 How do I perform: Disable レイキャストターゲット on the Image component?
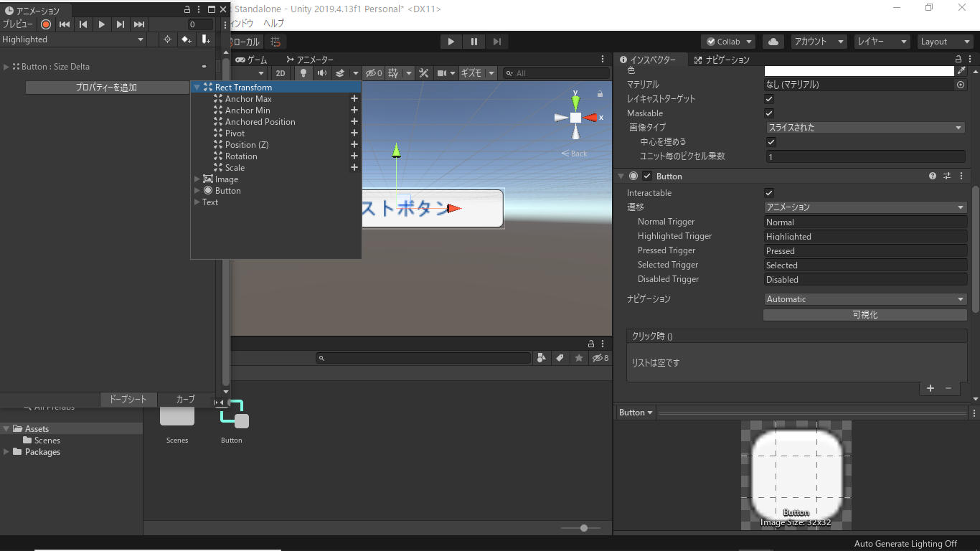(768, 98)
